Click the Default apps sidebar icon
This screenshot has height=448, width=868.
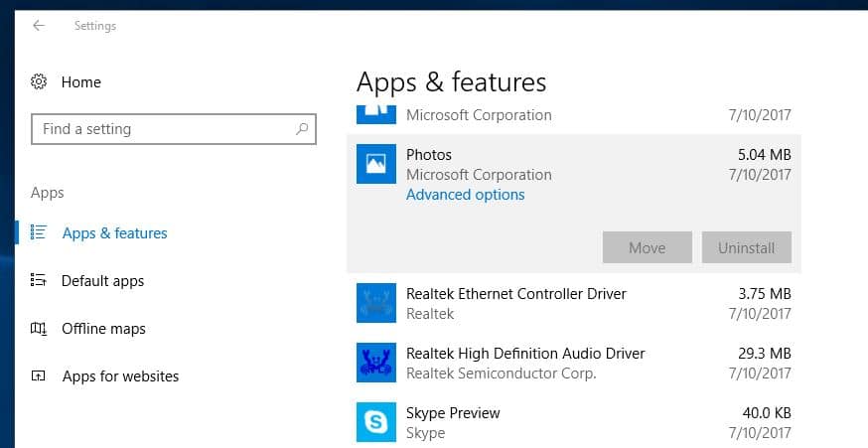click(39, 281)
